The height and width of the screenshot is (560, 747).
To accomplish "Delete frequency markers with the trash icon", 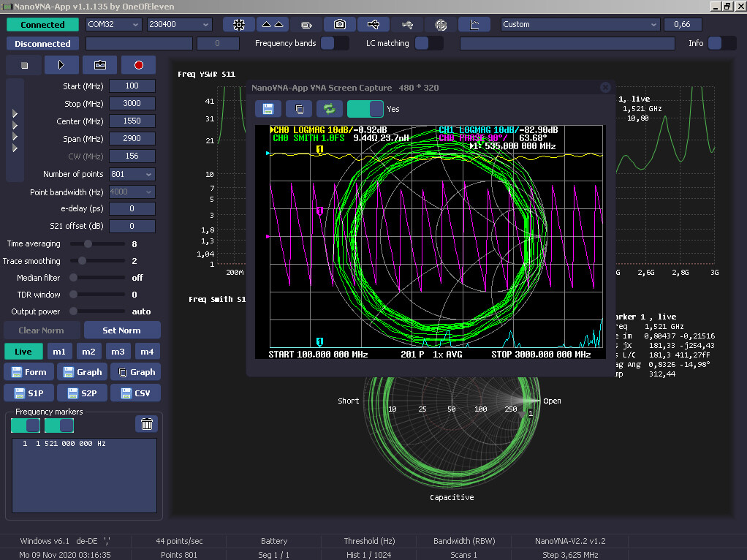I will pyautogui.click(x=147, y=424).
